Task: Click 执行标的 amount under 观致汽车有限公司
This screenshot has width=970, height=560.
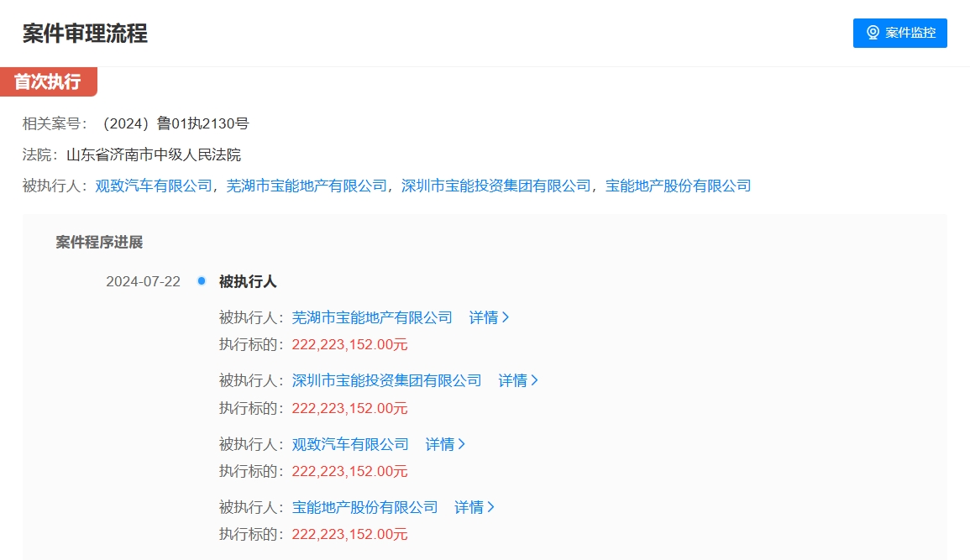Action: 349,472
